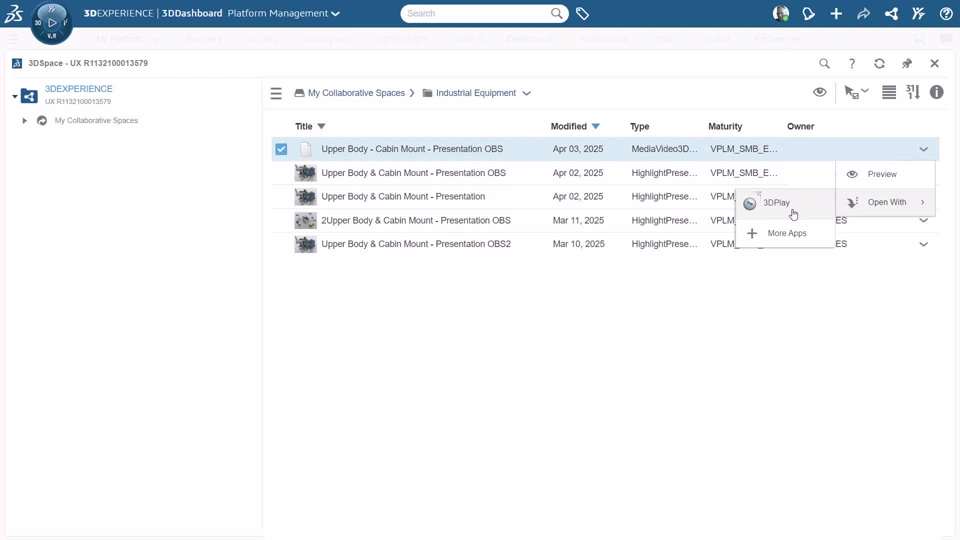
Task: Click the Owner column header
Action: point(800,126)
